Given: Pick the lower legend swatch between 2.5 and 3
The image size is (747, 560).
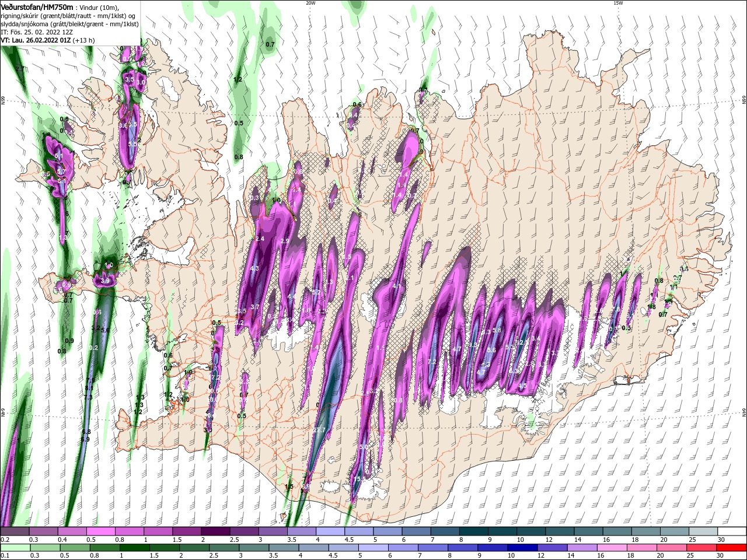Looking at the screenshot, I should [x=223, y=548].
